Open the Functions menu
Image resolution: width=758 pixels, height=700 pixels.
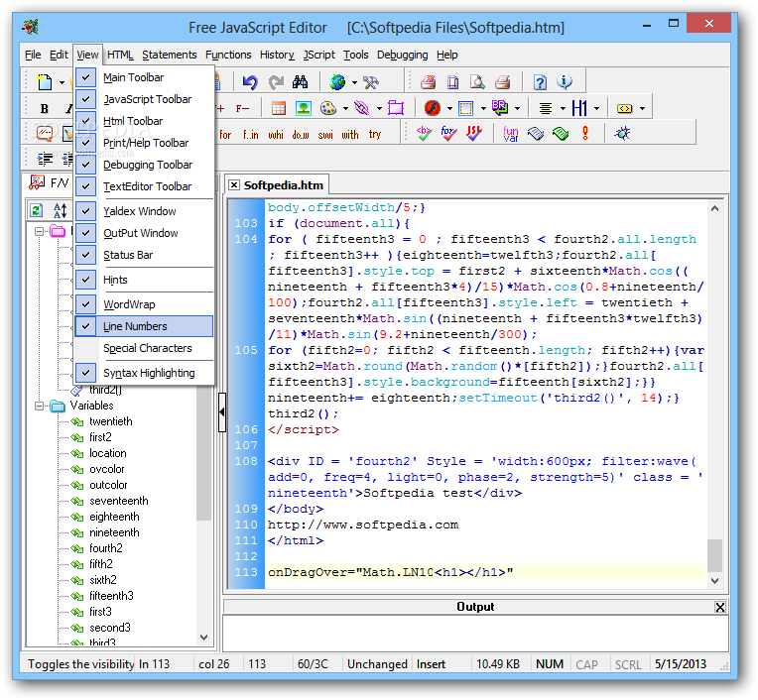pyautogui.click(x=228, y=55)
